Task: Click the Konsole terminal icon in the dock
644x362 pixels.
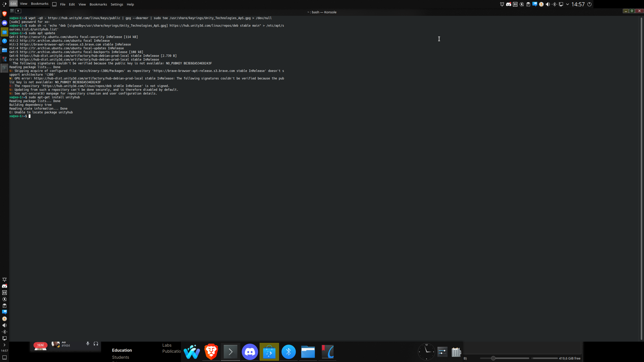Action: (230, 351)
